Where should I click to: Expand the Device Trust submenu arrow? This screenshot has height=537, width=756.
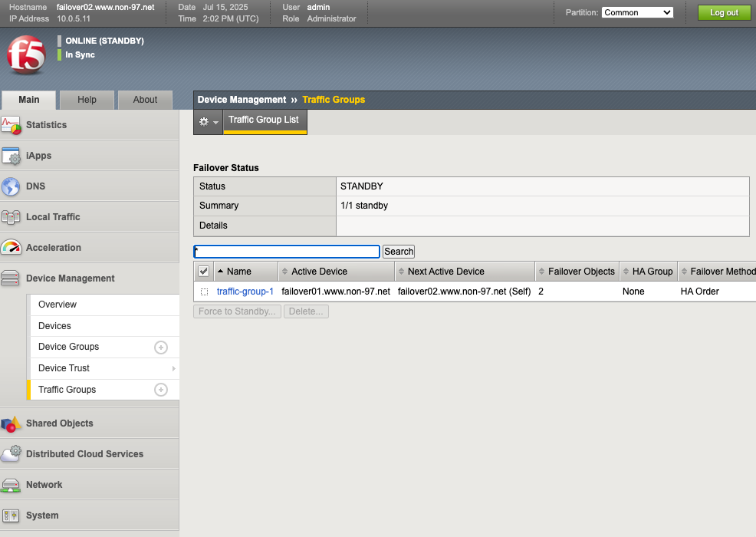173,369
